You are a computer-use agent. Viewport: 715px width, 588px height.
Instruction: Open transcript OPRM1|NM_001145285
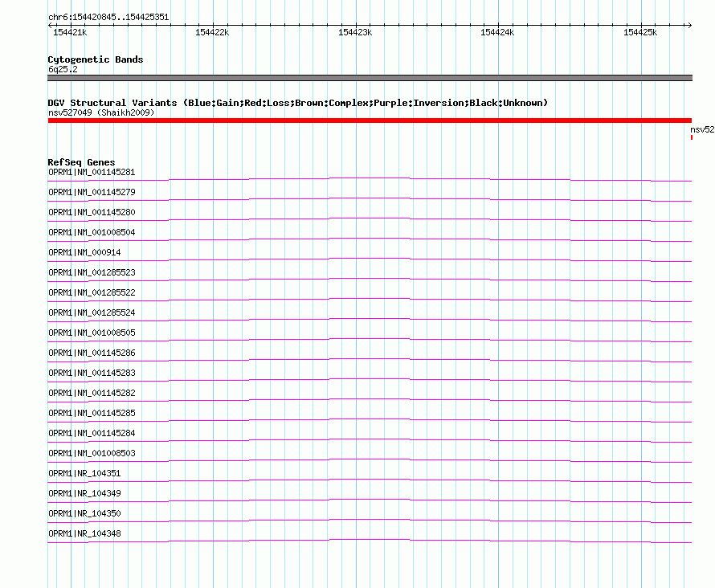coord(92,413)
